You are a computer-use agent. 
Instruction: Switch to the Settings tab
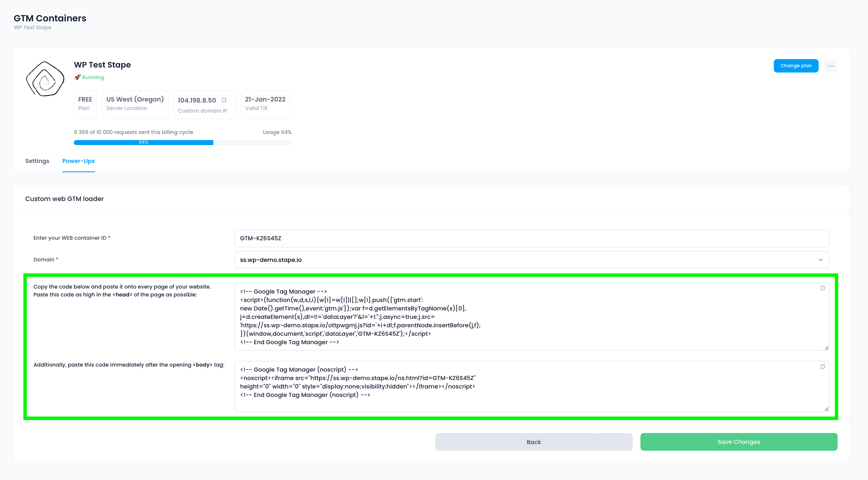click(37, 161)
